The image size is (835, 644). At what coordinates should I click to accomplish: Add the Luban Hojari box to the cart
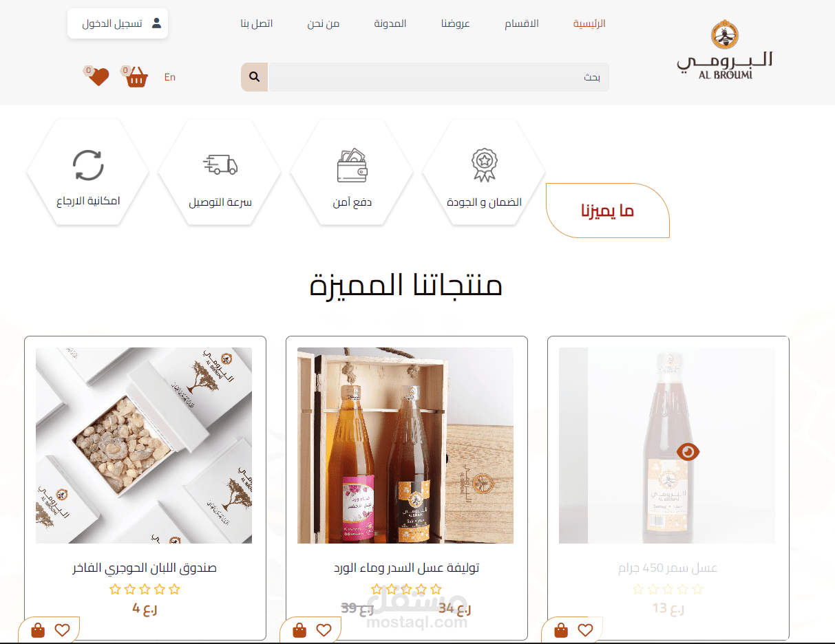[x=39, y=630]
